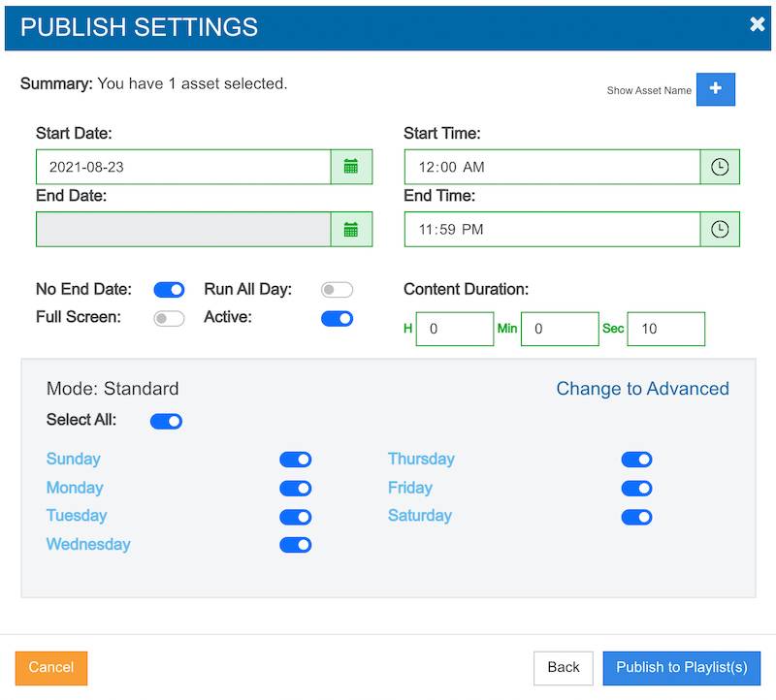Disable the No End Date toggle
Screen dimensions: 776x700
click(169, 290)
